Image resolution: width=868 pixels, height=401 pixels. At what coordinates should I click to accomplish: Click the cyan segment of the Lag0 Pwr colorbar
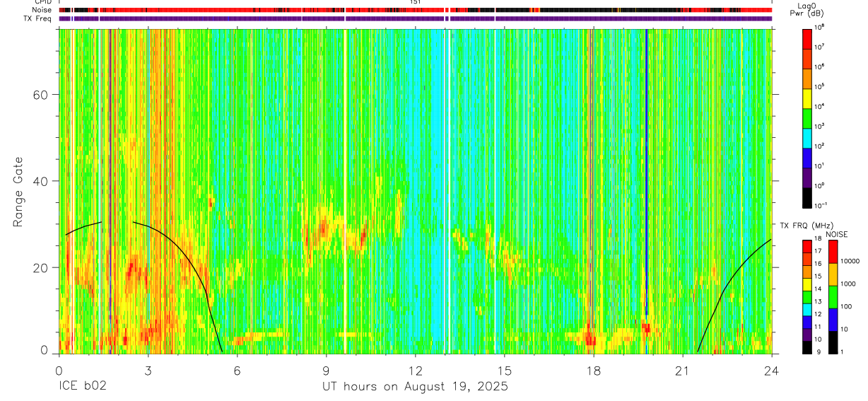click(807, 139)
